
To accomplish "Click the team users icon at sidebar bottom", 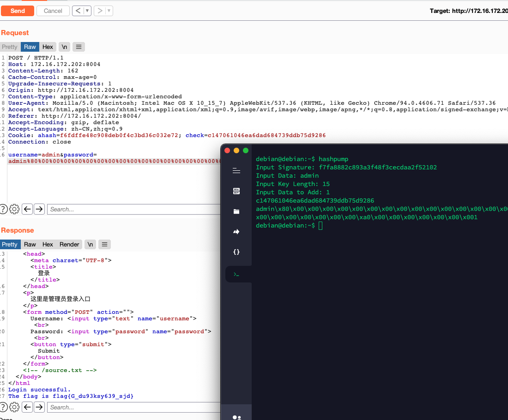I will [x=237, y=417].
